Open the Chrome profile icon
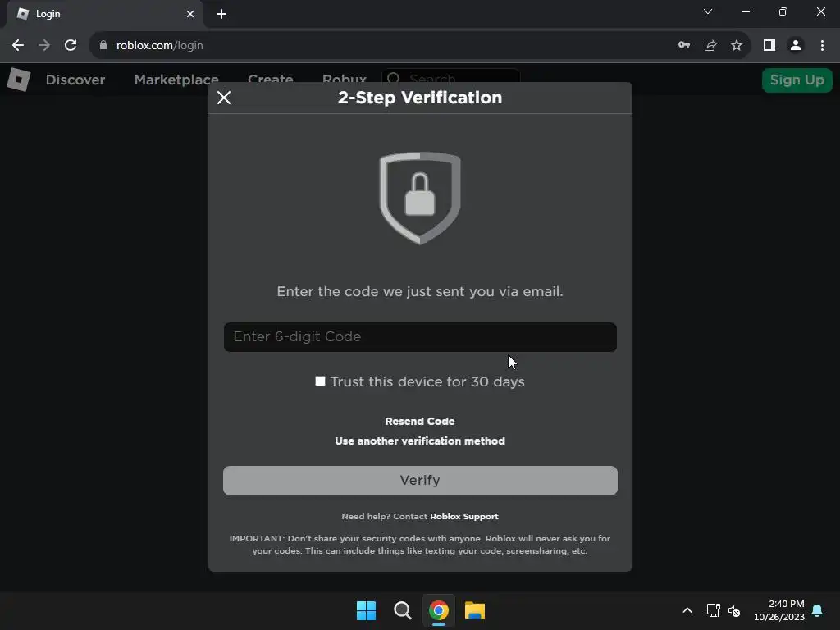This screenshot has height=630, width=840. (796, 46)
